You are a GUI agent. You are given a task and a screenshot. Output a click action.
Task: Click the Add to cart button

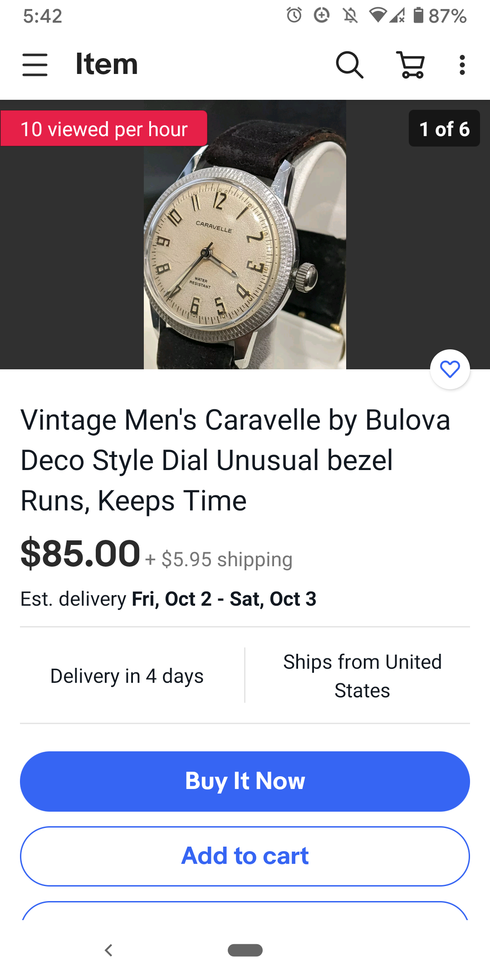click(245, 856)
